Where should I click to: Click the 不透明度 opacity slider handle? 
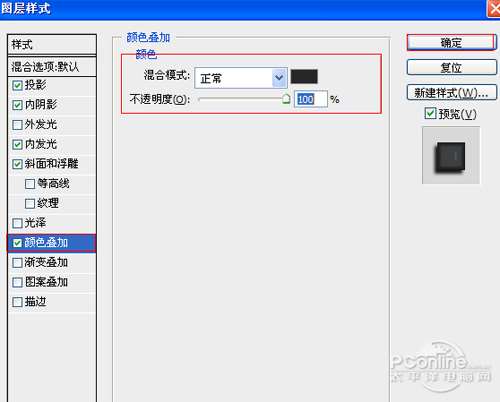(x=286, y=99)
